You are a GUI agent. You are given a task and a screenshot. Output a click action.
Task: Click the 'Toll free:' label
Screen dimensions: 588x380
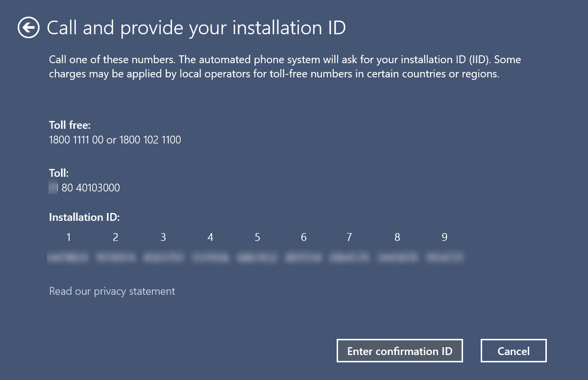[70, 125]
